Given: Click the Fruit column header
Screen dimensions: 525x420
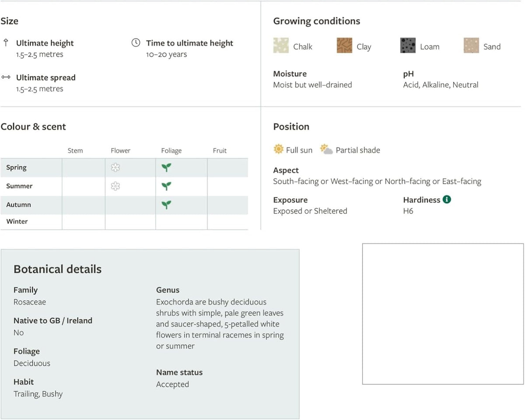Looking at the screenshot, I should [x=220, y=150].
